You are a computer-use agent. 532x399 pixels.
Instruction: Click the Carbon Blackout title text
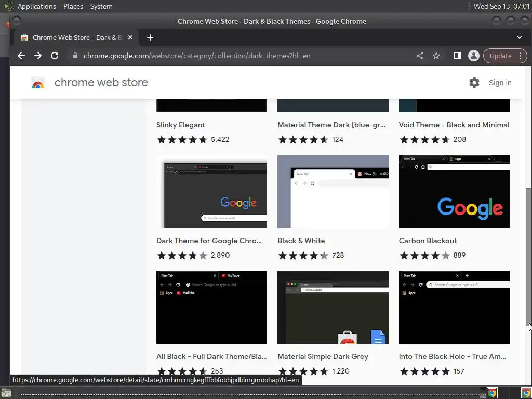(x=428, y=241)
